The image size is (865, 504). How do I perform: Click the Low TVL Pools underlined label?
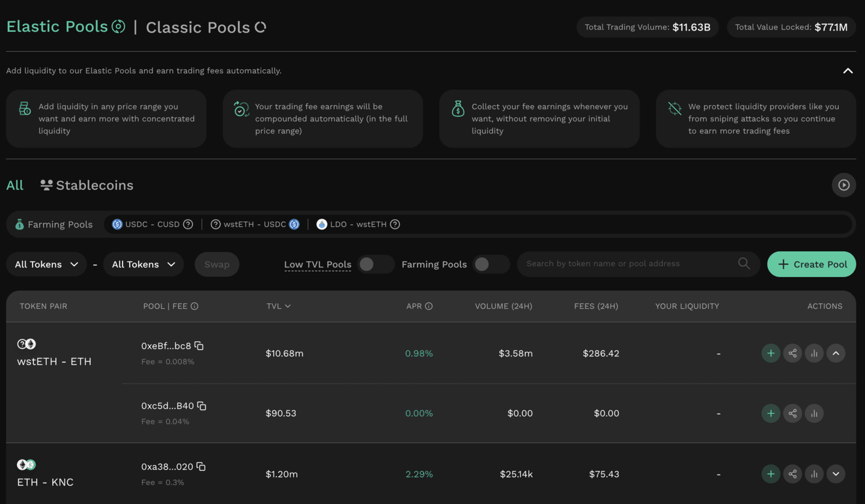click(318, 264)
